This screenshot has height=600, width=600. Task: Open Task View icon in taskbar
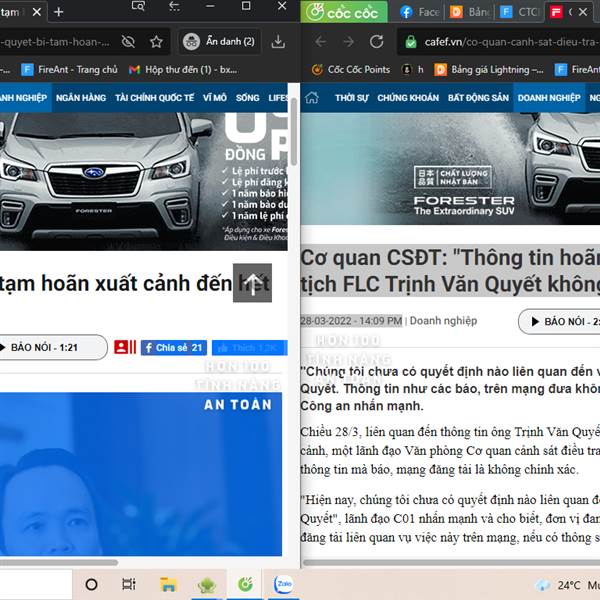pyautogui.click(x=129, y=584)
